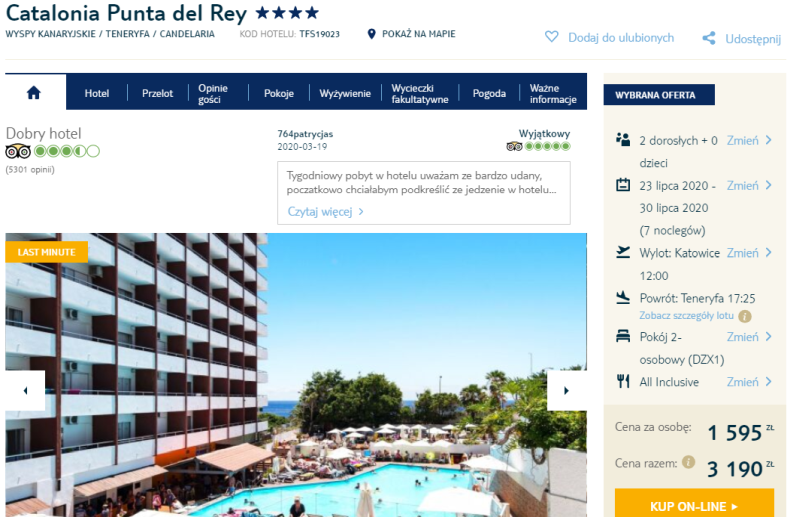Open the Czytaj więcej review link
The width and height of the screenshot is (790, 517).
pos(325,212)
